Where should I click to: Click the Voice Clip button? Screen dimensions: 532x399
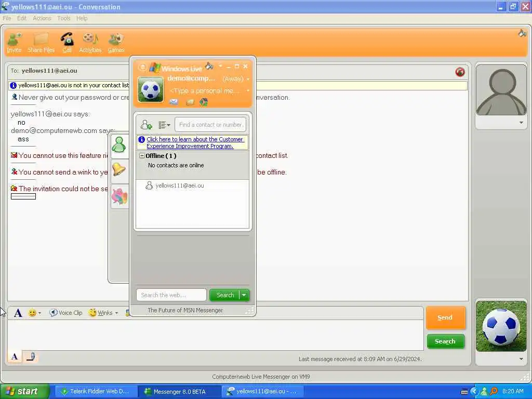pos(66,313)
